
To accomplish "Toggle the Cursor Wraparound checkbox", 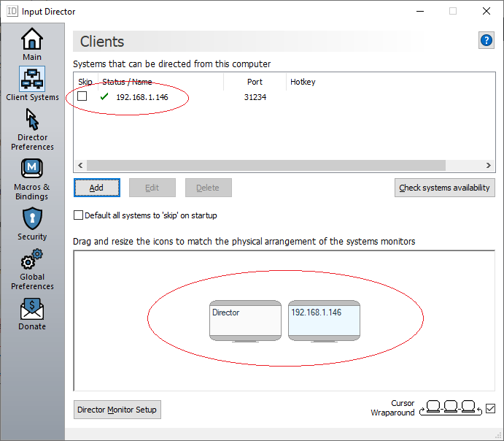I will [x=490, y=409].
